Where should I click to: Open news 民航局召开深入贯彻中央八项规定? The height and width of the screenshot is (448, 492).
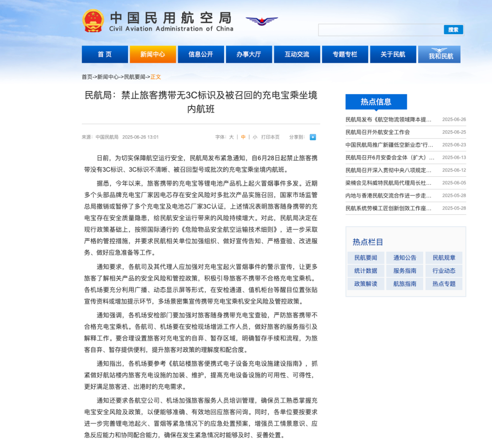[389, 170]
